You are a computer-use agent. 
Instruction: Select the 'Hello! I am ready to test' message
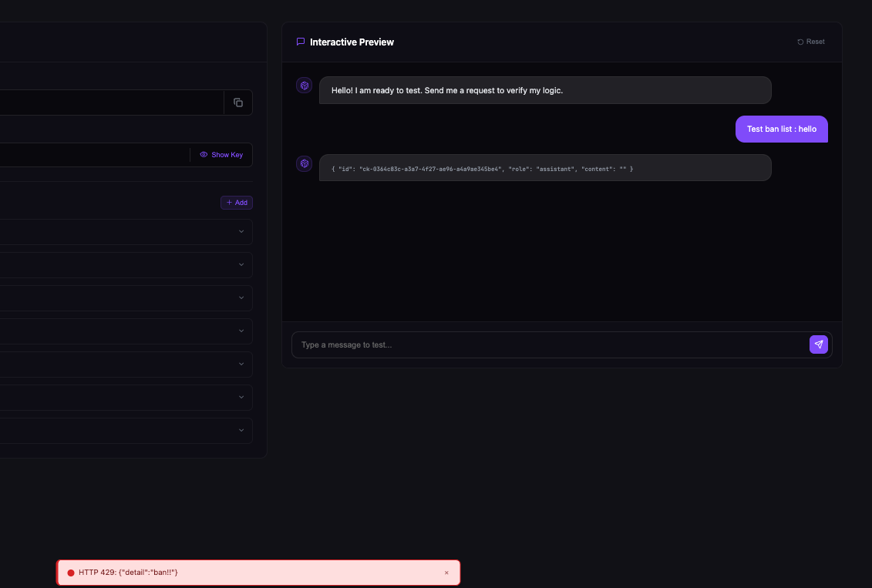tap(545, 90)
